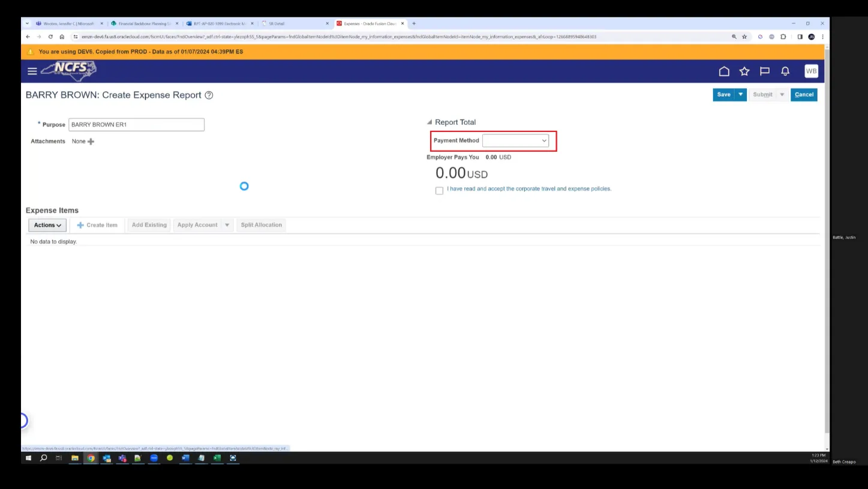Save the expense report
The image size is (868, 489).
click(724, 95)
